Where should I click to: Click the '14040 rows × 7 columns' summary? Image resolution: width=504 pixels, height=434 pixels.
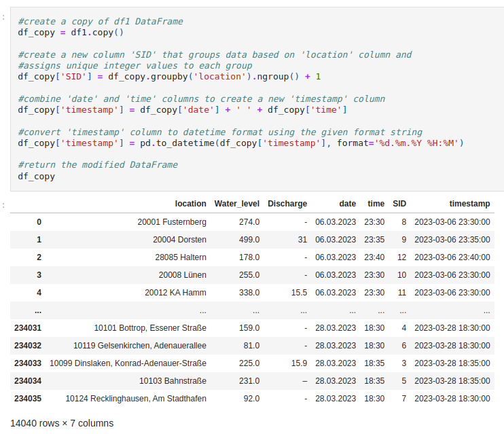(x=62, y=423)
